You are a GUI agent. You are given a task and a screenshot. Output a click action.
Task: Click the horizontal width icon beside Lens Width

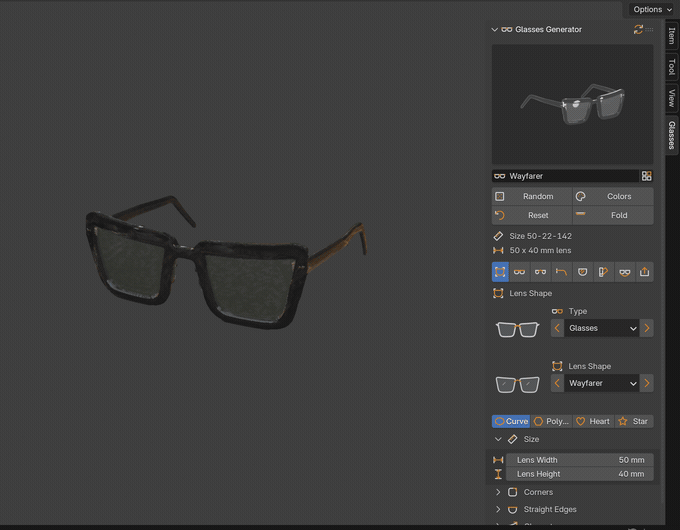(498, 460)
